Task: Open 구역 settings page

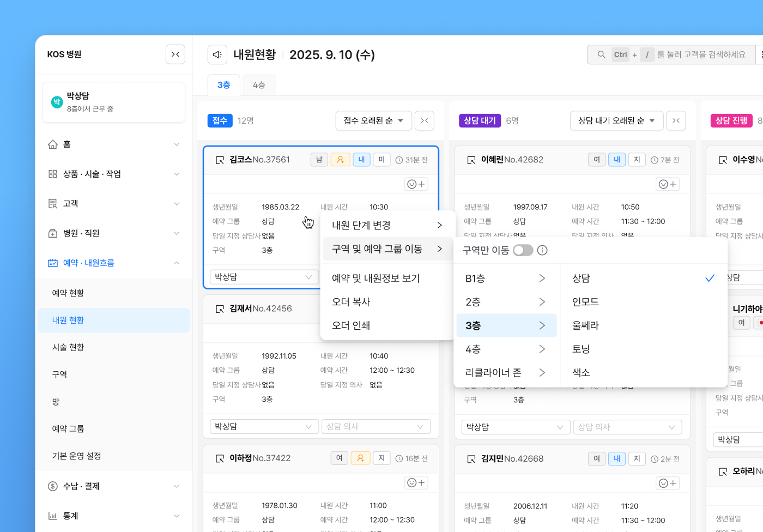Action: pos(114,374)
